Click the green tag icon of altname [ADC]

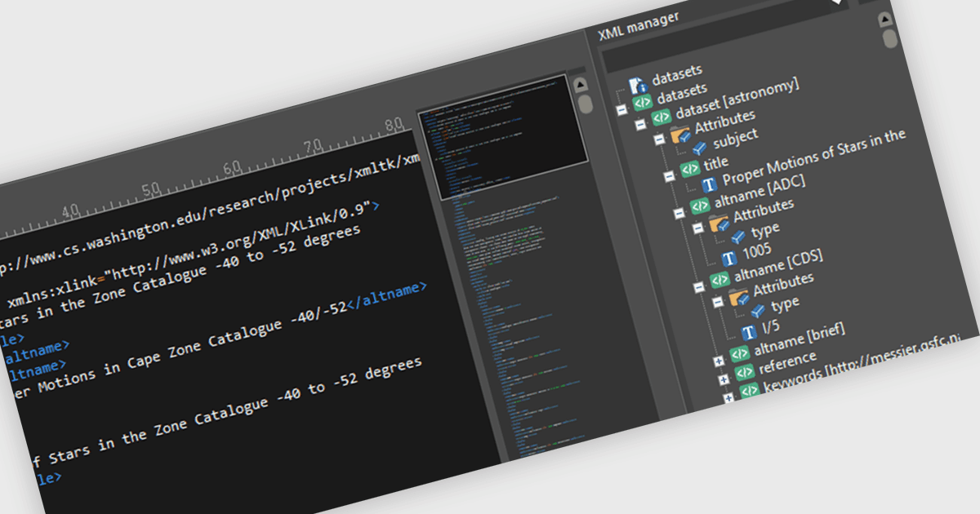tap(700, 205)
